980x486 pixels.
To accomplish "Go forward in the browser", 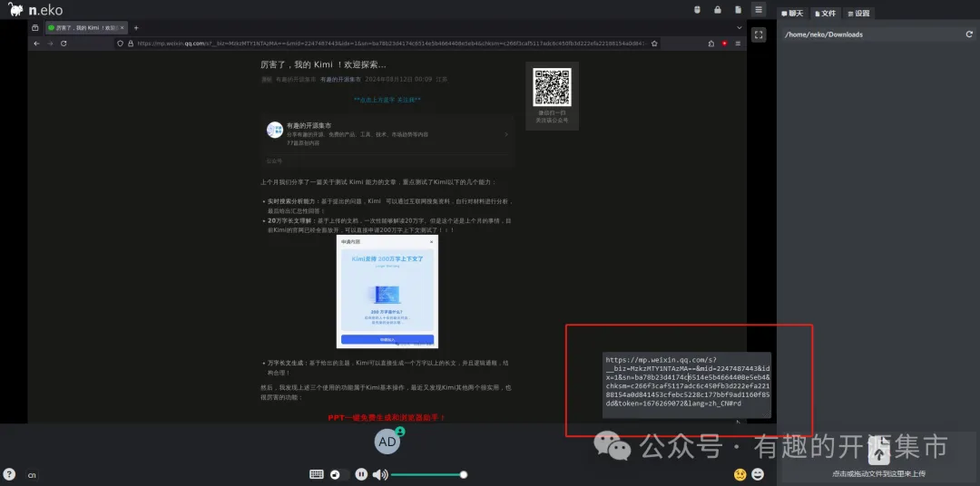I will [50, 44].
